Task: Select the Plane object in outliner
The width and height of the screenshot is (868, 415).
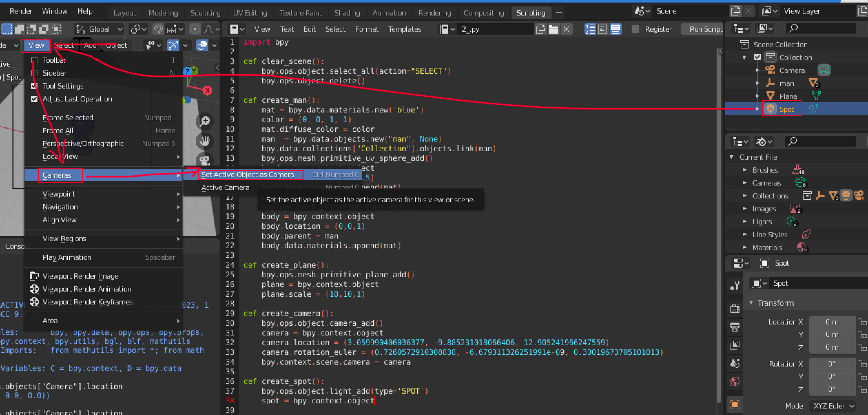Action: click(788, 96)
